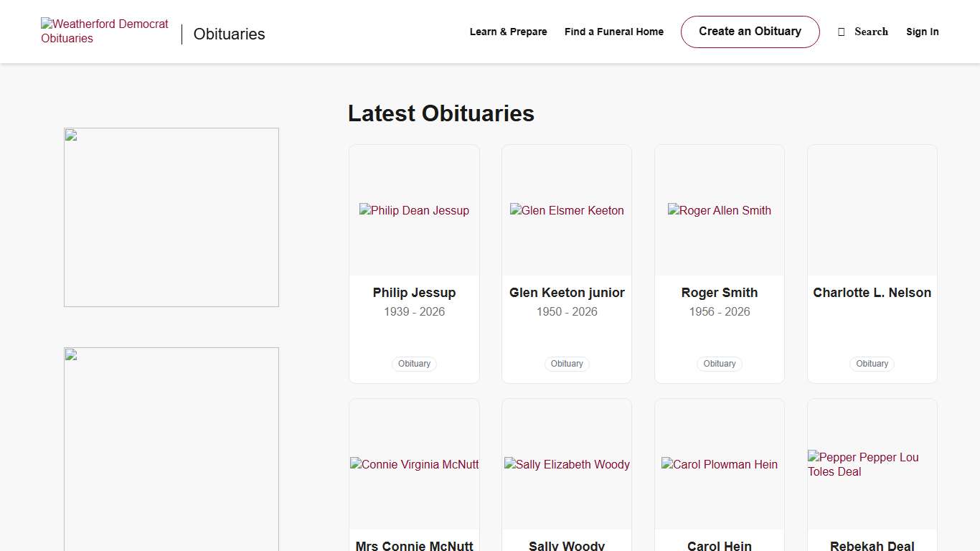Click the Obituary tag under Philip Jessup
Viewport: 980px width, 551px height.
pyautogui.click(x=414, y=364)
